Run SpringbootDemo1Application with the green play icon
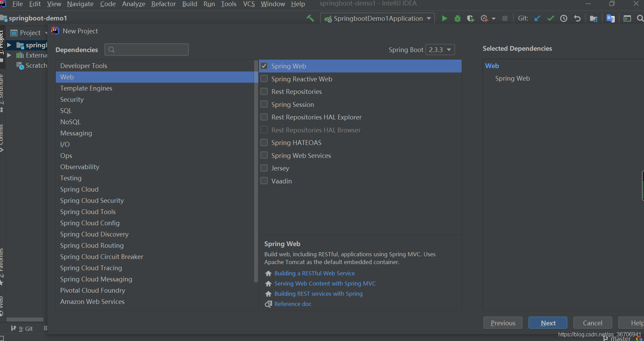This screenshot has width=644, height=341. [x=444, y=18]
